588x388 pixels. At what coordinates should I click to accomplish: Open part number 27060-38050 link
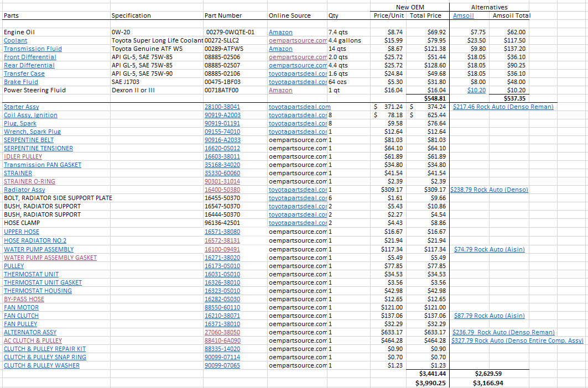tap(222, 332)
